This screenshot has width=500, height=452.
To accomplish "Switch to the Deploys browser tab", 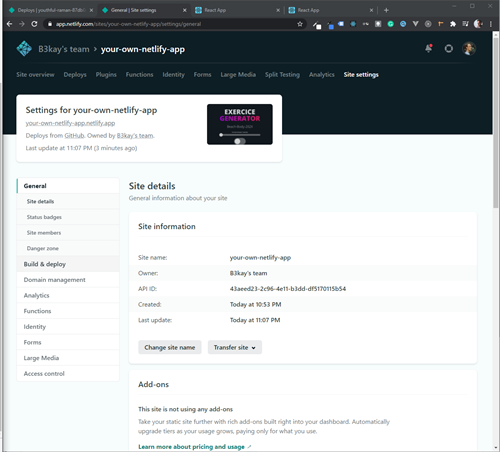I will [x=50, y=10].
